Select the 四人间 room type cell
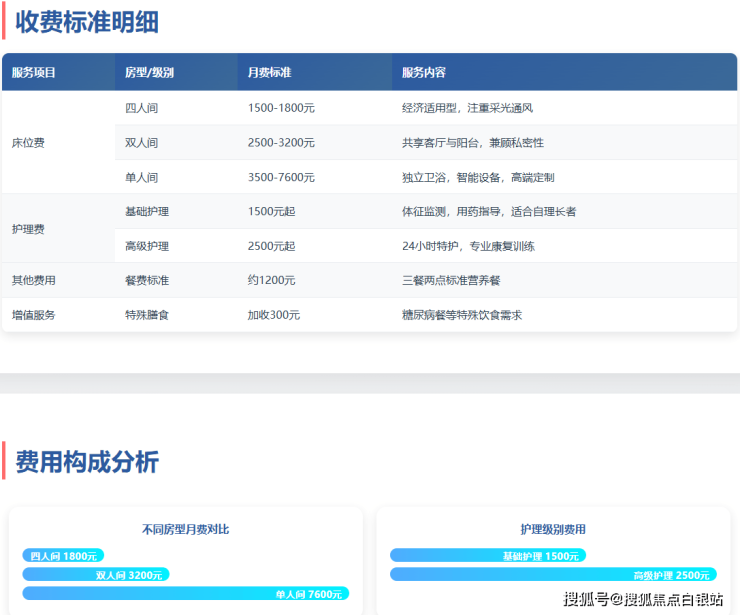 point(141,108)
